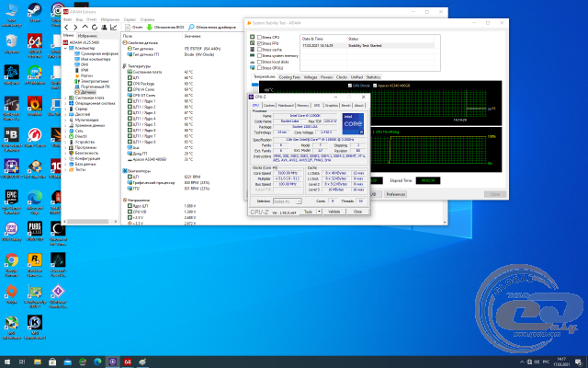The width and height of the screenshot is (588, 368).
Task: Switch to CPU-Z Mainboard tab
Action: (x=286, y=106)
